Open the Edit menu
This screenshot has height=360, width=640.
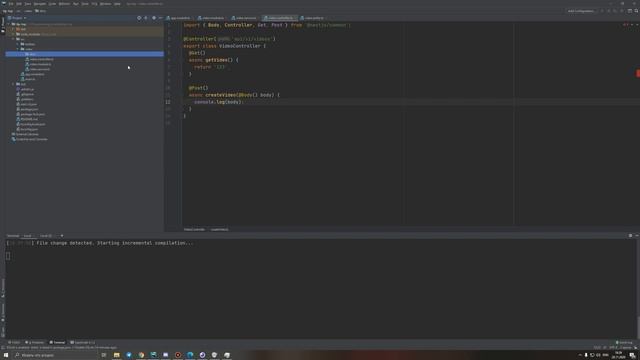click(19, 4)
